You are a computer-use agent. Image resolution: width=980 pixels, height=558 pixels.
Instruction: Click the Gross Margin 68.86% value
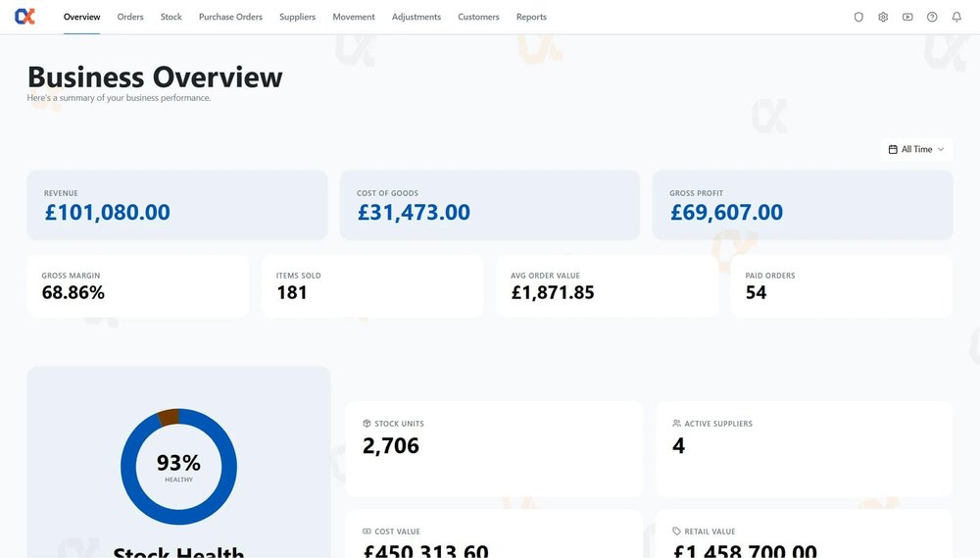click(x=73, y=293)
